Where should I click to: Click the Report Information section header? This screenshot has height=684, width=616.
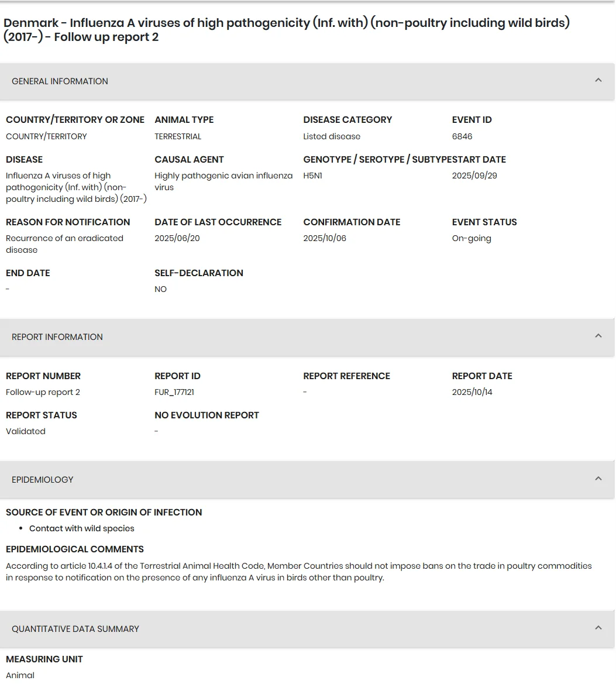[307, 337]
